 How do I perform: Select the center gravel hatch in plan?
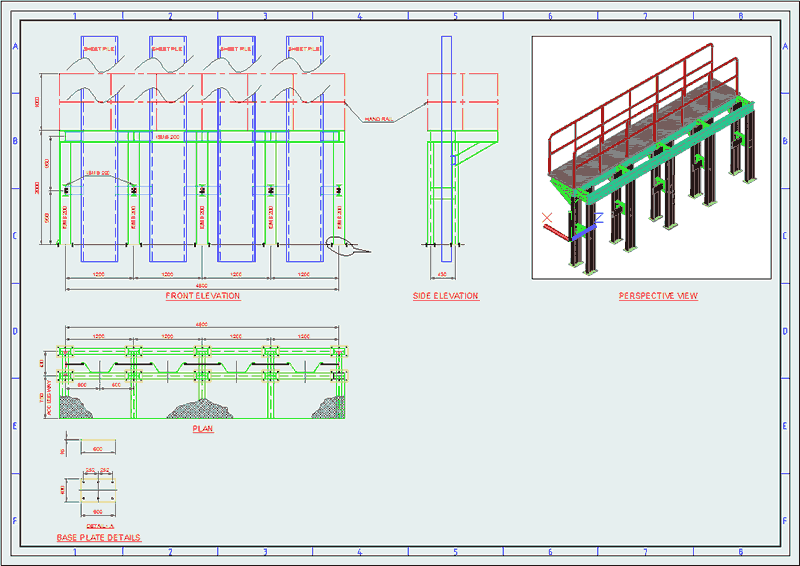[x=202, y=409]
